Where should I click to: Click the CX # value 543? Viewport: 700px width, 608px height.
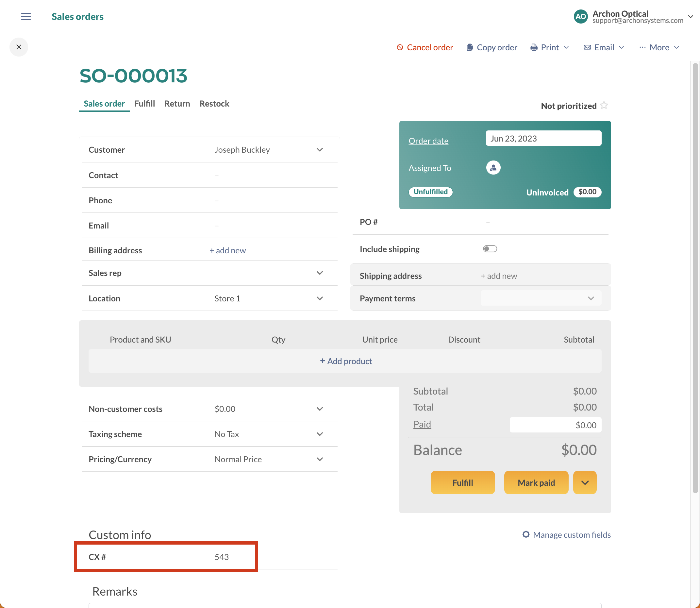click(x=222, y=557)
